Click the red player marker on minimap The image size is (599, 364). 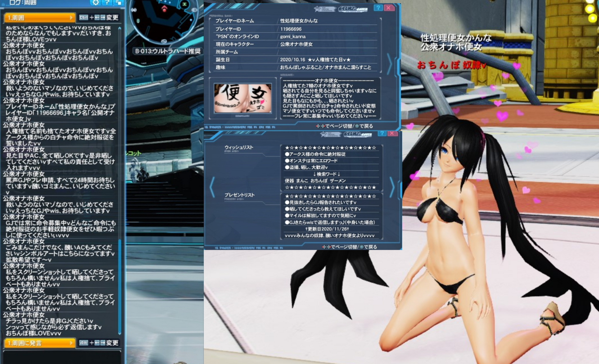(165, 9)
